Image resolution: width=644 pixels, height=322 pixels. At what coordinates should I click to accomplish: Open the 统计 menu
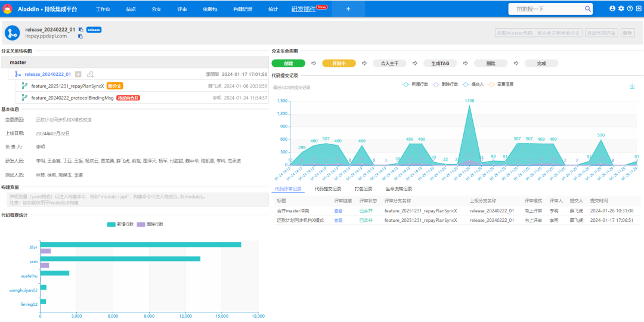coord(273,9)
